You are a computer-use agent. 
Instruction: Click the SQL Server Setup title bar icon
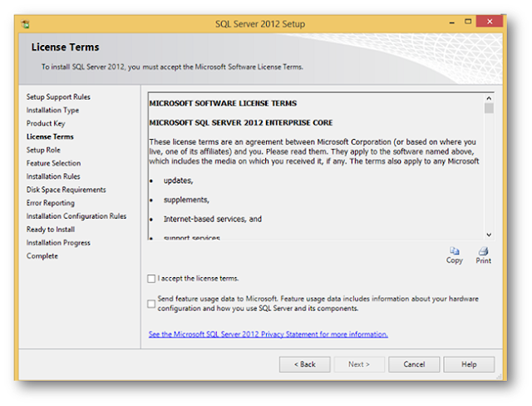pos(25,24)
